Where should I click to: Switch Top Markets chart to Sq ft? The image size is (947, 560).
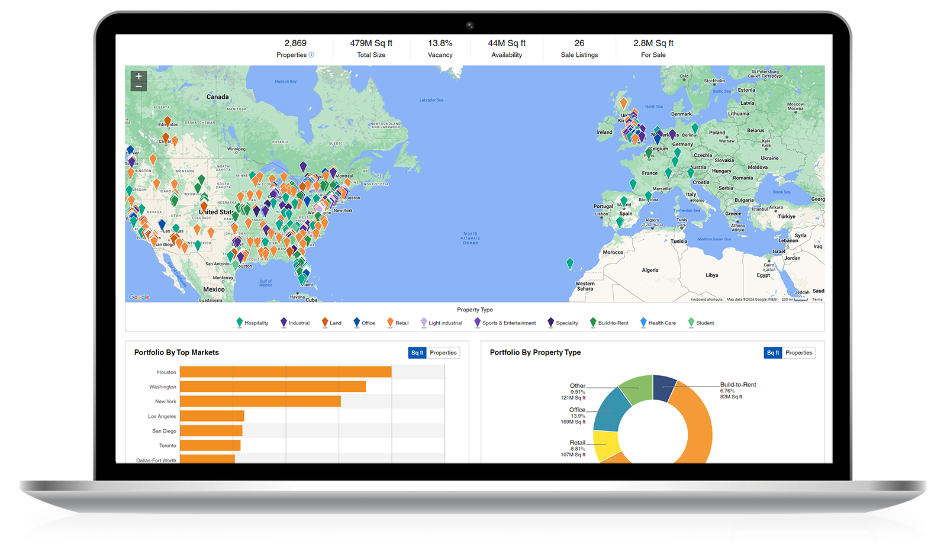tap(417, 353)
